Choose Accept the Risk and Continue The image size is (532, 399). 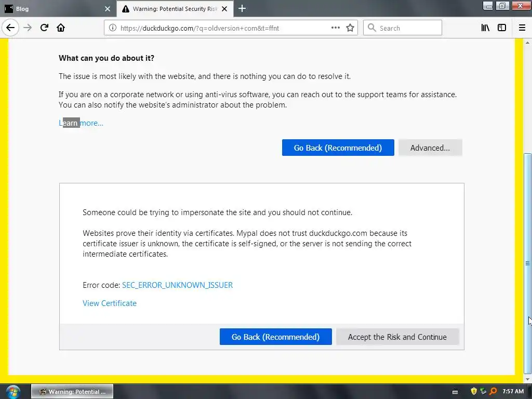coord(397,337)
